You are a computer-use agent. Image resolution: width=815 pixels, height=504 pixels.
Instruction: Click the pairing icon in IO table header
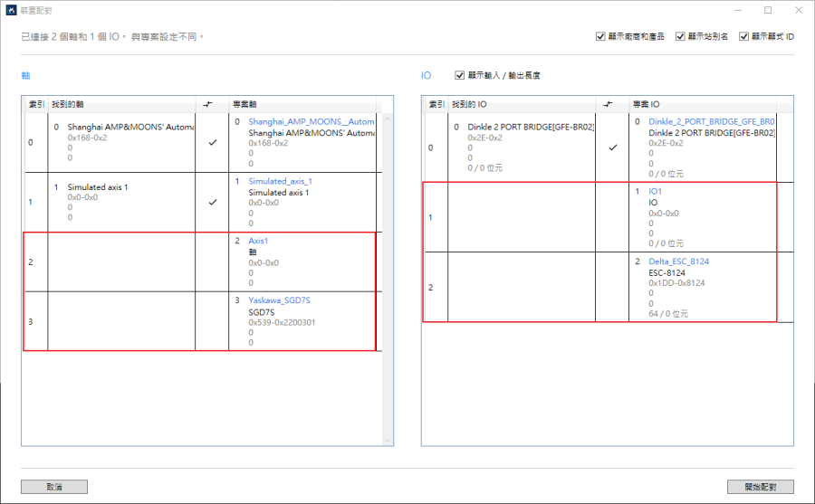[x=609, y=104]
